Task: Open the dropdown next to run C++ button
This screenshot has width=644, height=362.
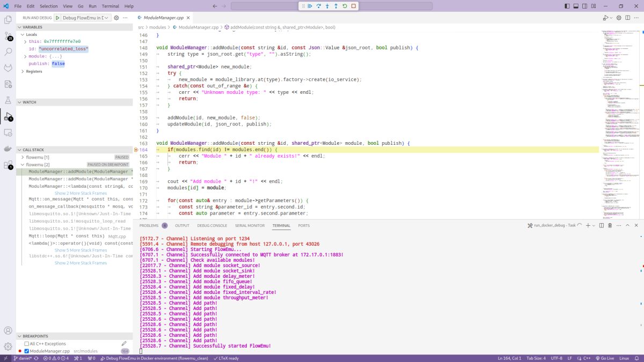Action: pos(612,18)
